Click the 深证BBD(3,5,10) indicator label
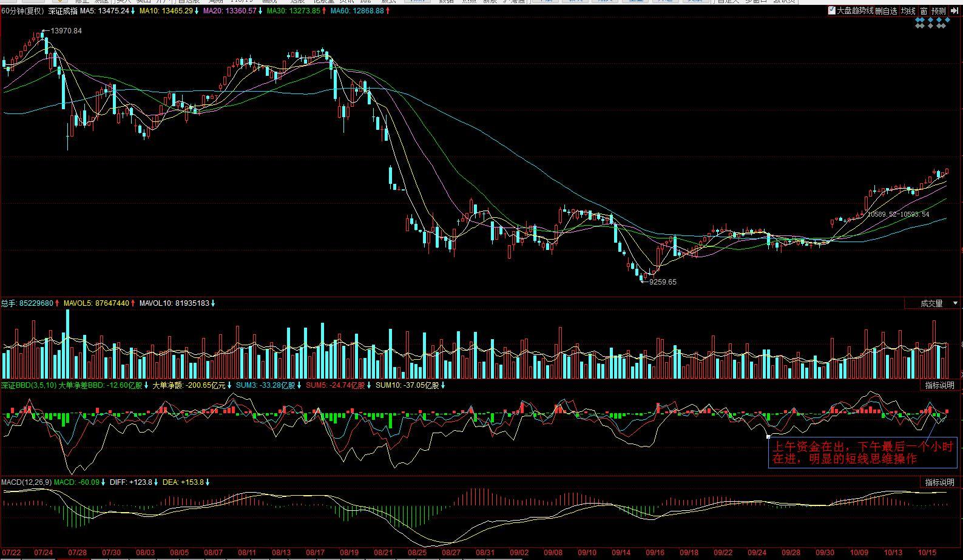Viewport: 963px width, 560px height. 28,385
